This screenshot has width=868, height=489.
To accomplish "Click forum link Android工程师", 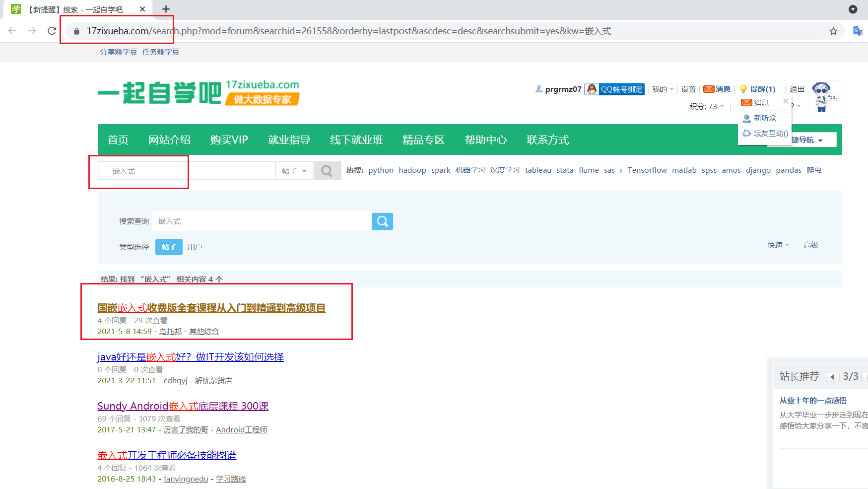I will (241, 430).
